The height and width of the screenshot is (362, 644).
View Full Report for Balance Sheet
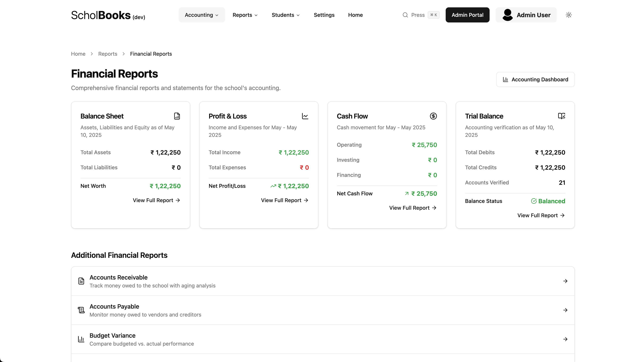[156, 200]
